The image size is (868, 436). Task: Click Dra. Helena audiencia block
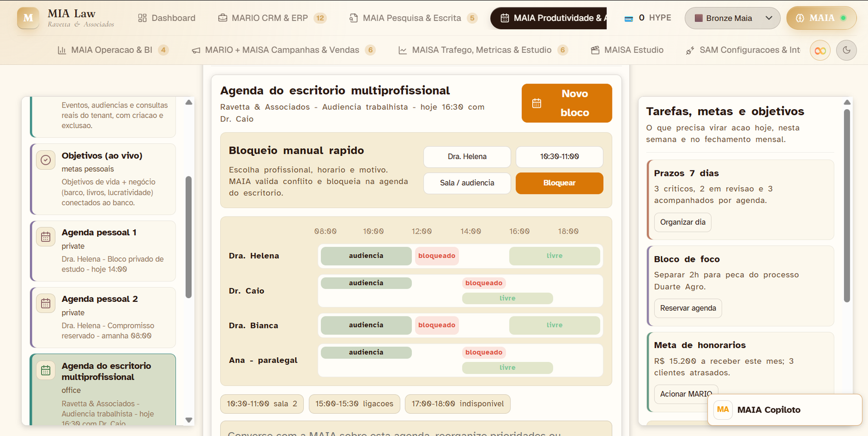[x=366, y=256]
